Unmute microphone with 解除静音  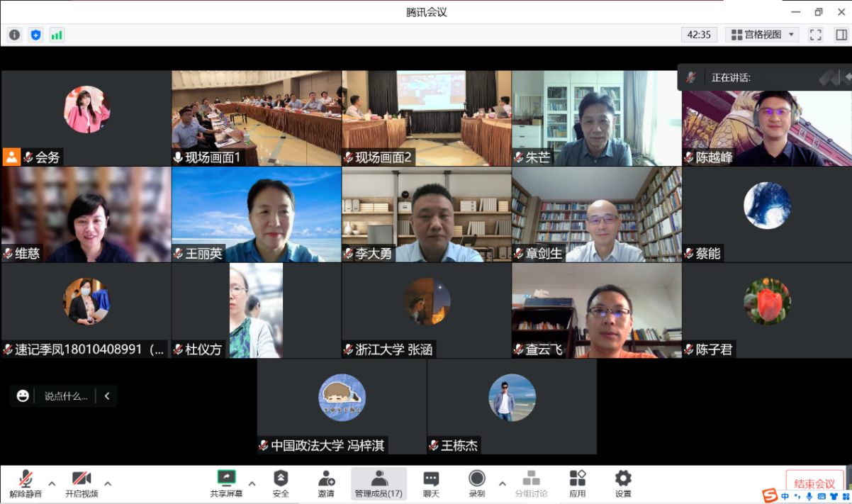coord(26,483)
